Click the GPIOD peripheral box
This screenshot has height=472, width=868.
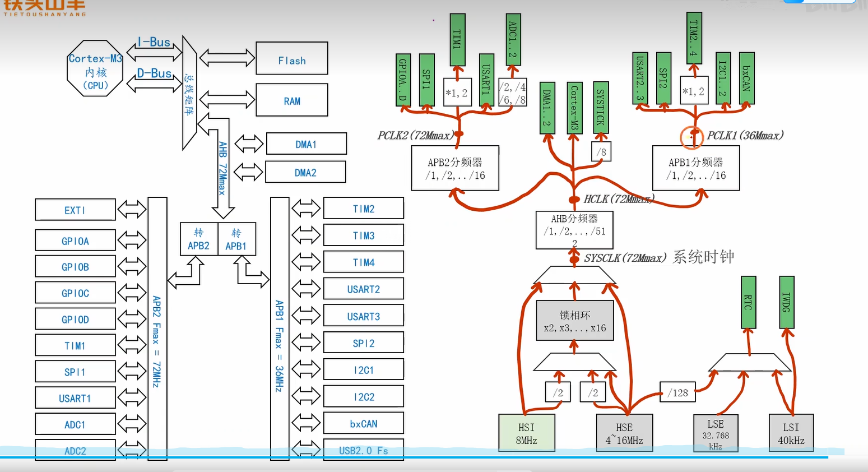(x=75, y=319)
